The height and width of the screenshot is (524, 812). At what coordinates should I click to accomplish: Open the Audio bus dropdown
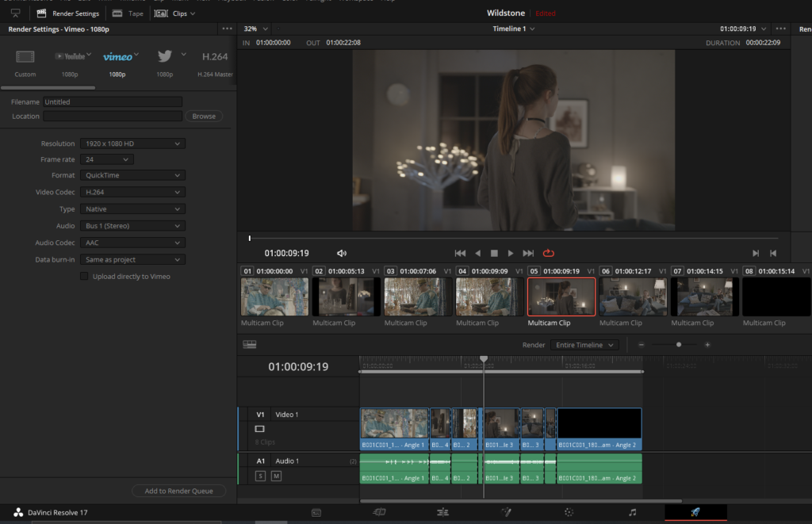click(132, 226)
